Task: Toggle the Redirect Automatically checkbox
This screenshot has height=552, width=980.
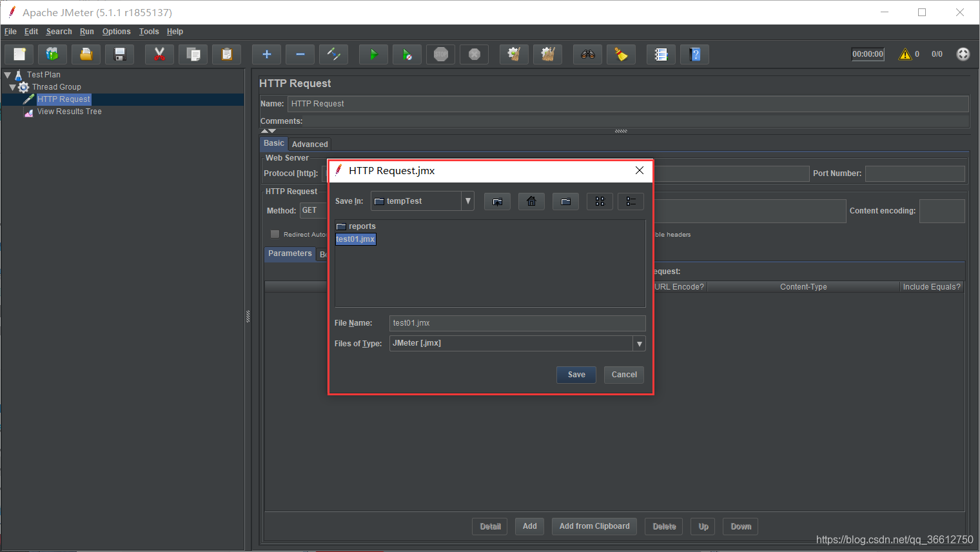Action: 275,234
